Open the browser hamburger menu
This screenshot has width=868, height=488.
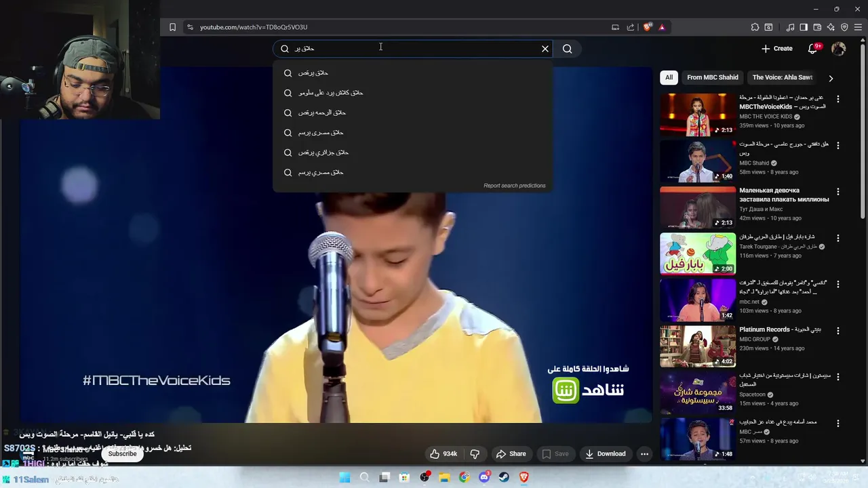click(x=858, y=27)
